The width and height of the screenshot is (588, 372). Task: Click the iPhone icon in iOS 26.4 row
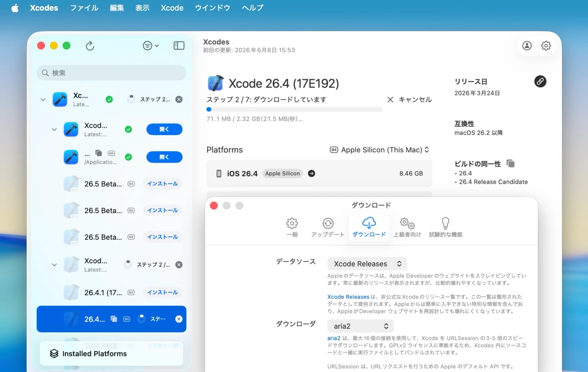pos(219,173)
